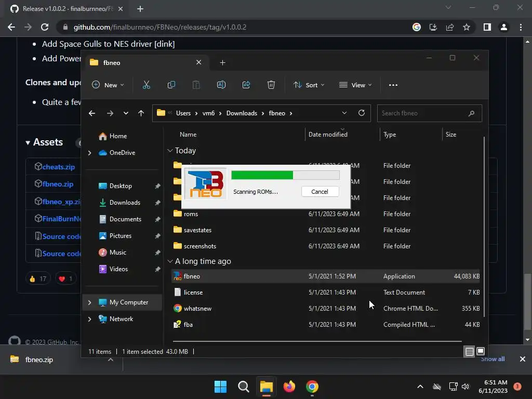Open fbneo.zip download options chevron
The image size is (532, 399).
click(x=110, y=360)
